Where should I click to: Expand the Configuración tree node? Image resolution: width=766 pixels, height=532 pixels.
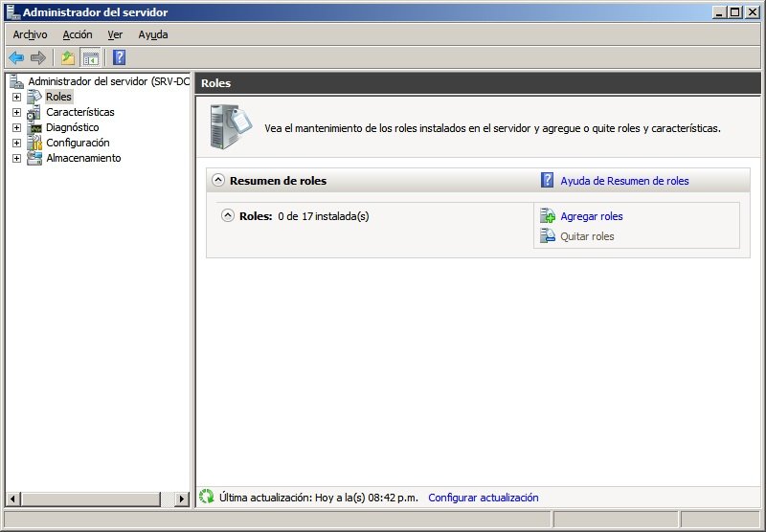16,143
